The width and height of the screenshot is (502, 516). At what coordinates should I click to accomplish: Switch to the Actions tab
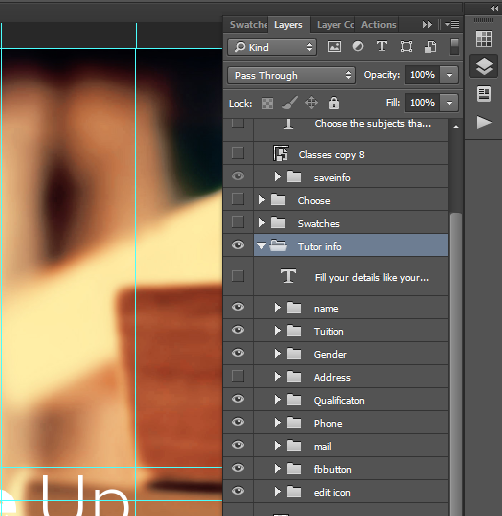point(378,25)
